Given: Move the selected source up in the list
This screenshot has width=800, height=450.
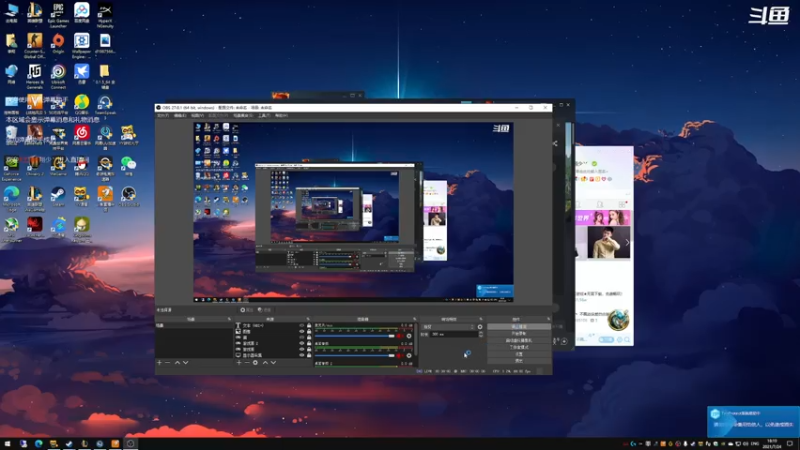Looking at the screenshot, I should pos(265,363).
